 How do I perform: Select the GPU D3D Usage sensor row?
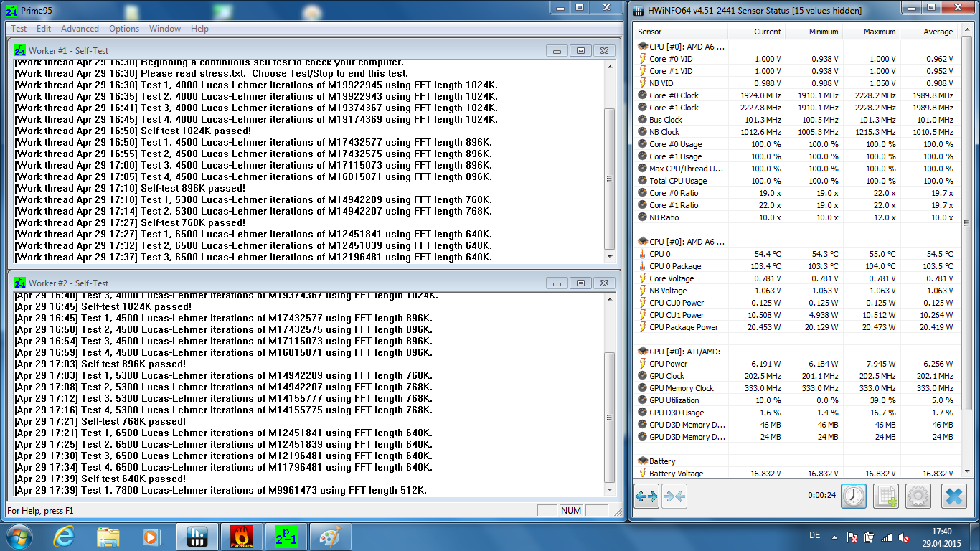click(x=797, y=413)
